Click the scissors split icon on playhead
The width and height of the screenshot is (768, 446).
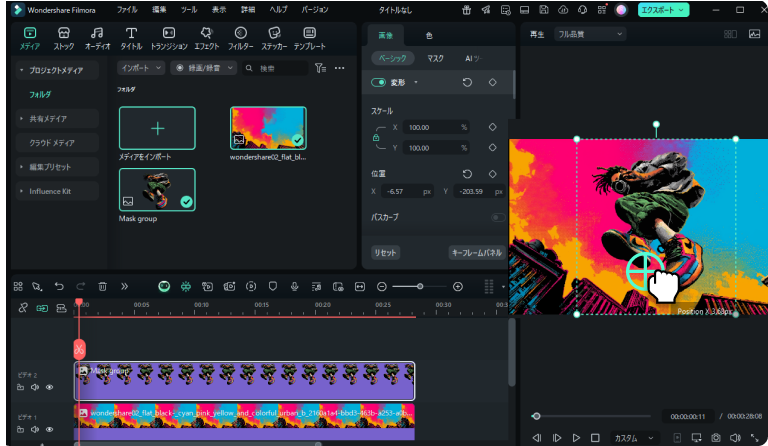click(79, 349)
